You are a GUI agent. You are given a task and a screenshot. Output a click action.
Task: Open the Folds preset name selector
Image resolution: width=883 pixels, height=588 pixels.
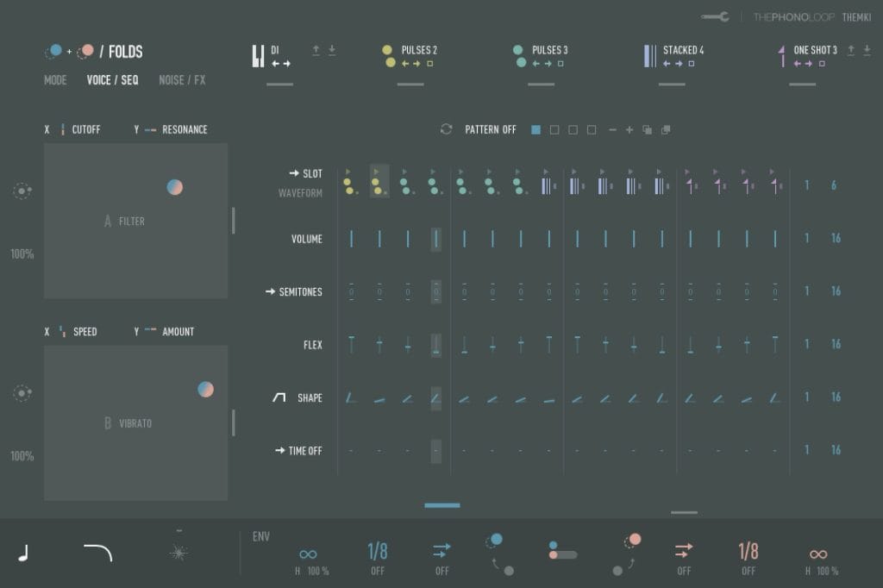pos(125,52)
